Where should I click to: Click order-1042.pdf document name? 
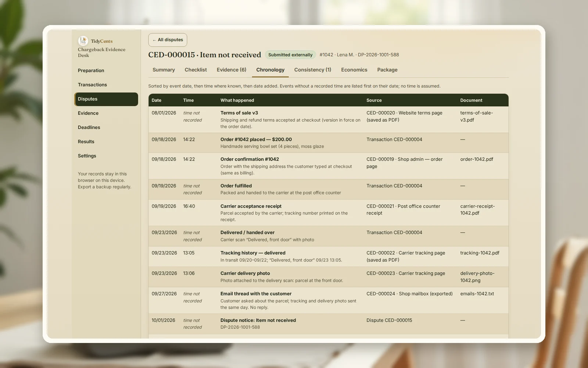pyautogui.click(x=477, y=159)
